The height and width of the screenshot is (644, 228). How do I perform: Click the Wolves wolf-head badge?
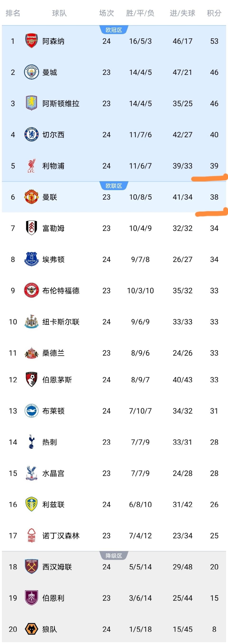(x=31, y=629)
